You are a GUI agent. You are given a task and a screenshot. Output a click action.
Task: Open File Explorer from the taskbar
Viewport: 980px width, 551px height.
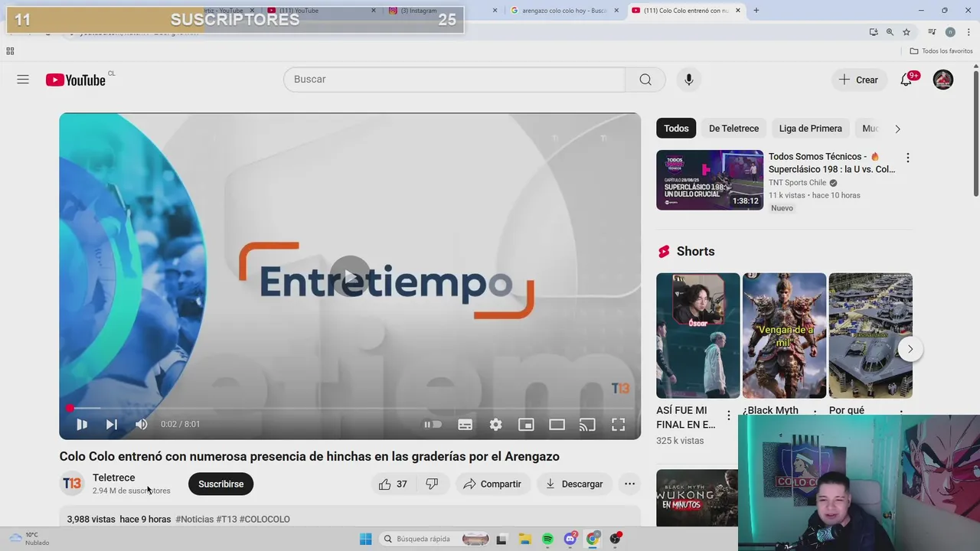pyautogui.click(x=524, y=539)
